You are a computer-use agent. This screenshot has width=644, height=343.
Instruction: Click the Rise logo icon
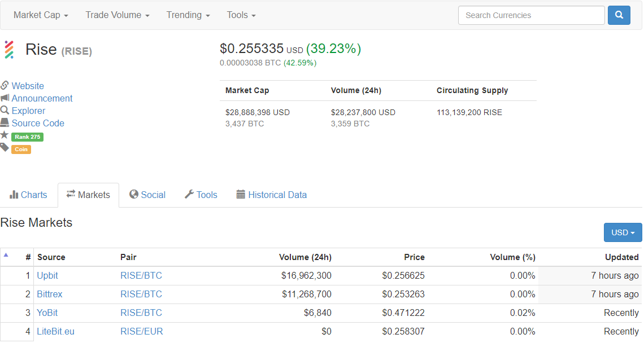pyautogui.click(x=9, y=50)
